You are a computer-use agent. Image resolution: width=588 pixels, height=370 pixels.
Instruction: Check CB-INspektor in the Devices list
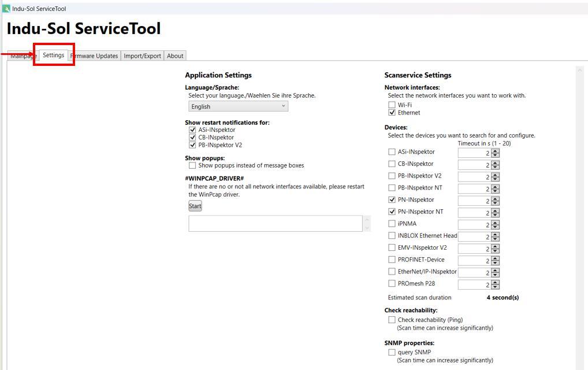pos(392,164)
